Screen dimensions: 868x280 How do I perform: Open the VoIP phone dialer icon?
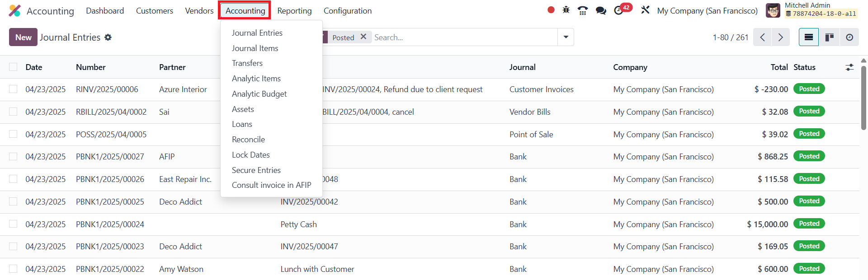coord(583,10)
